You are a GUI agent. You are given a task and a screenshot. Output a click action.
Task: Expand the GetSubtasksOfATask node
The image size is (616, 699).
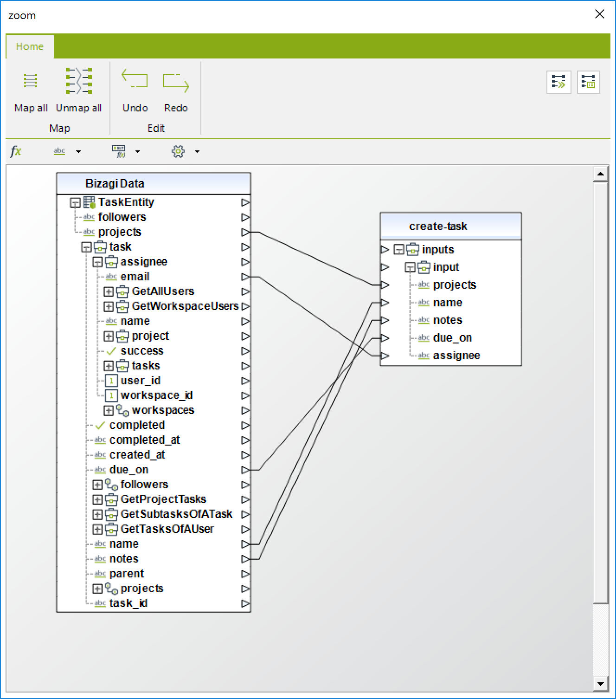point(97,514)
